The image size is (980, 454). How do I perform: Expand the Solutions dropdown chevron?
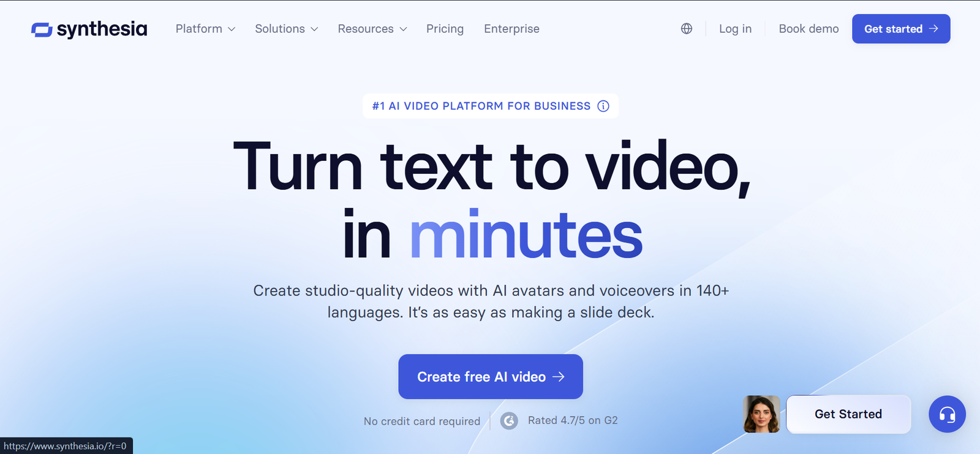coord(314,29)
